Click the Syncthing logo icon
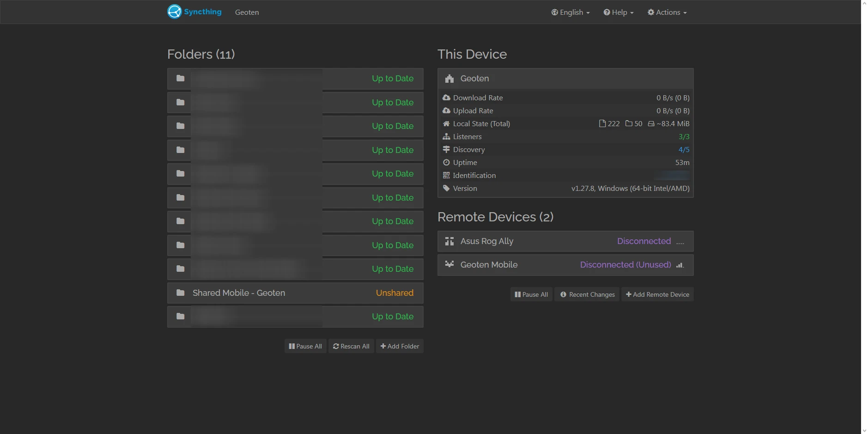This screenshot has height=434, width=868. [x=174, y=11]
